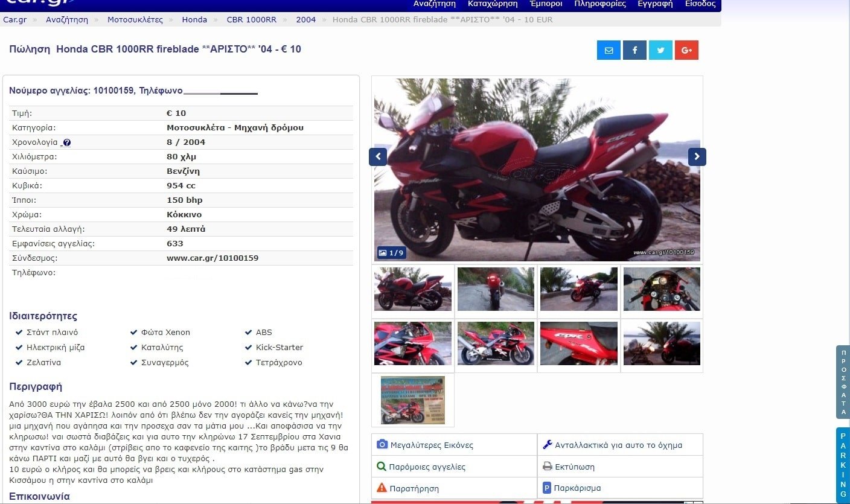
Task: Share the listing on Twitter
Action: coord(660,50)
